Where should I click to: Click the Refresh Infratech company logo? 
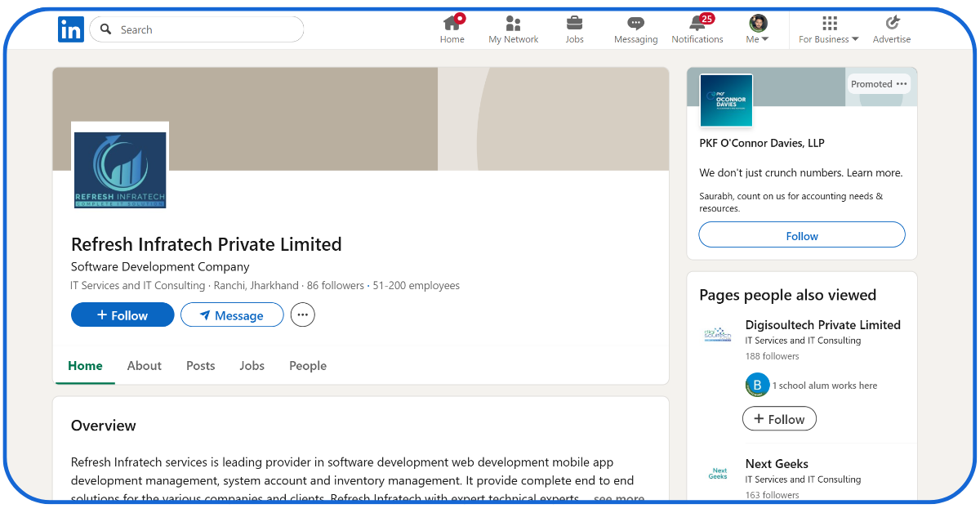120,171
